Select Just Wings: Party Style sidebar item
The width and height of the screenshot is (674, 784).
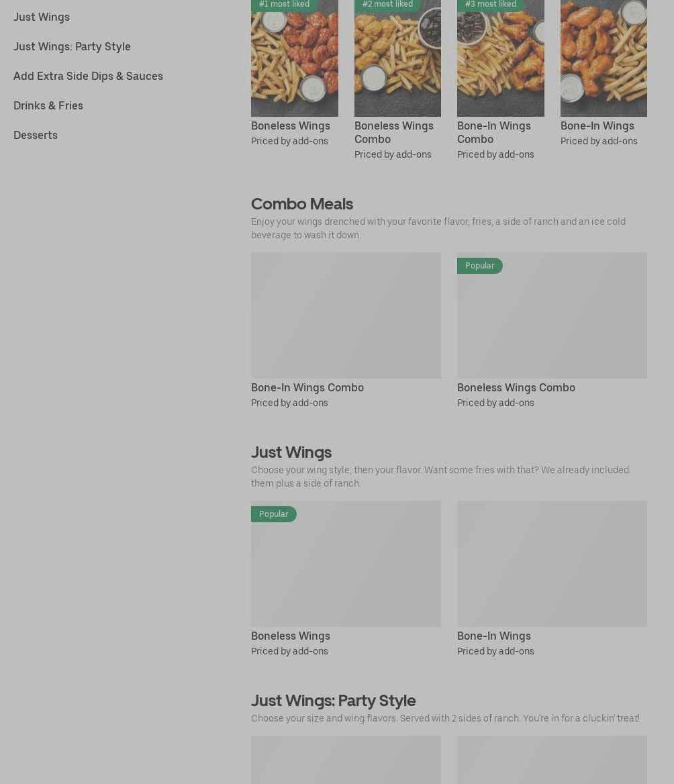coord(72,46)
